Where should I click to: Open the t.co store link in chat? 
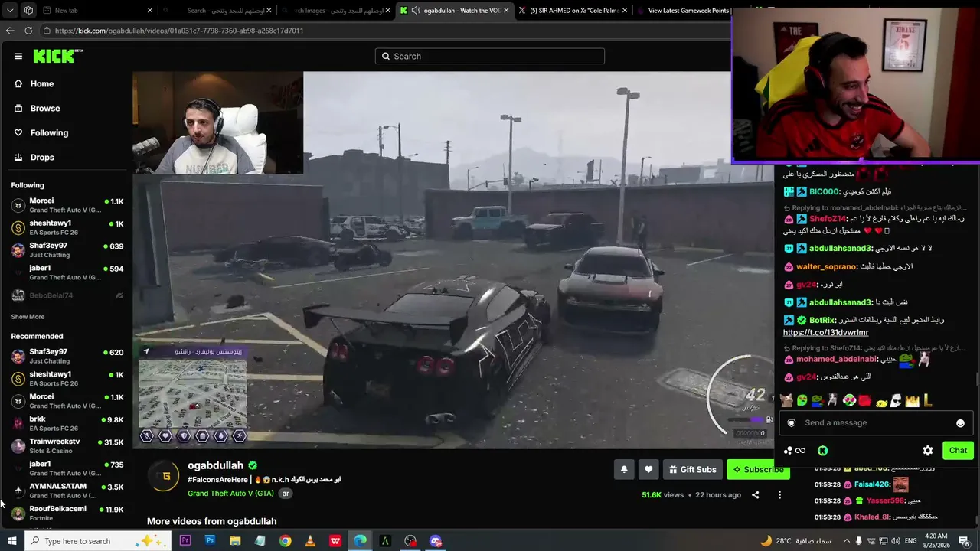coord(825,333)
